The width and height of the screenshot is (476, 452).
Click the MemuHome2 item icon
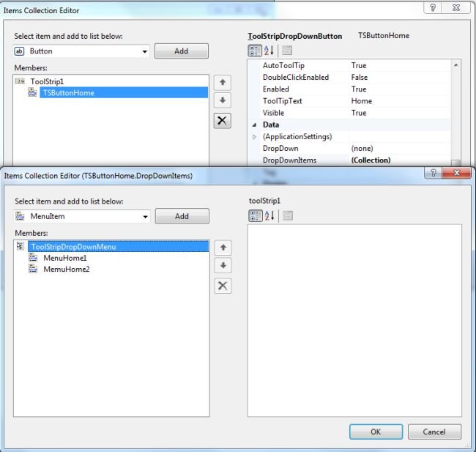coord(33,269)
